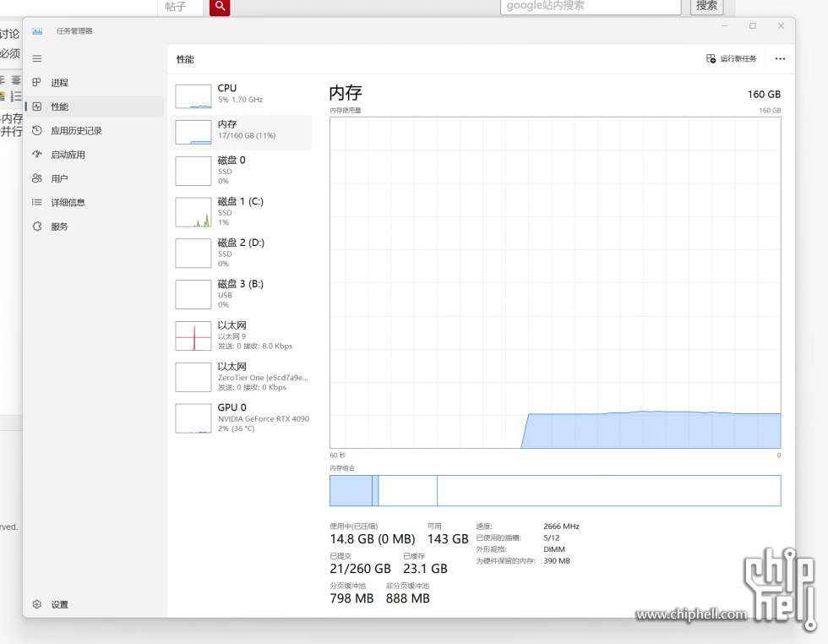The image size is (828, 644).
Task: Click the '160 GB' total memory heading
Action: 764,95
